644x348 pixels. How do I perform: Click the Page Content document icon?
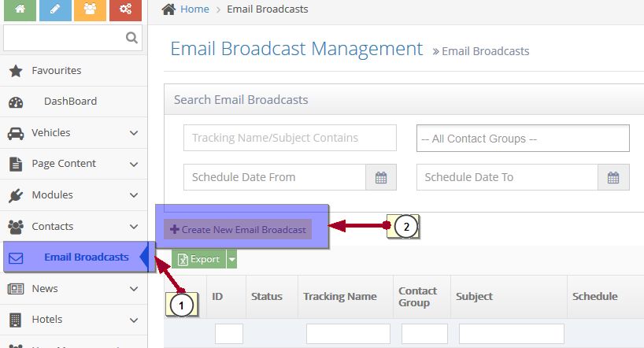click(16, 164)
